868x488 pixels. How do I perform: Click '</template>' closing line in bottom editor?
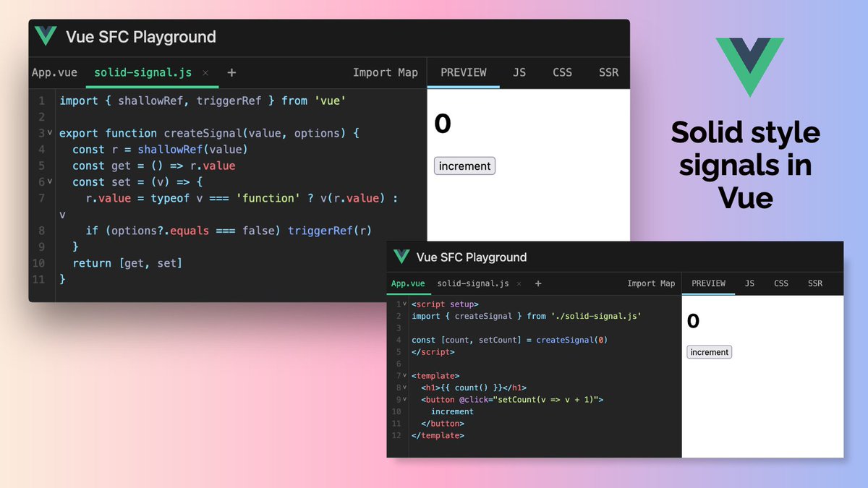pyautogui.click(x=438, y=435)
